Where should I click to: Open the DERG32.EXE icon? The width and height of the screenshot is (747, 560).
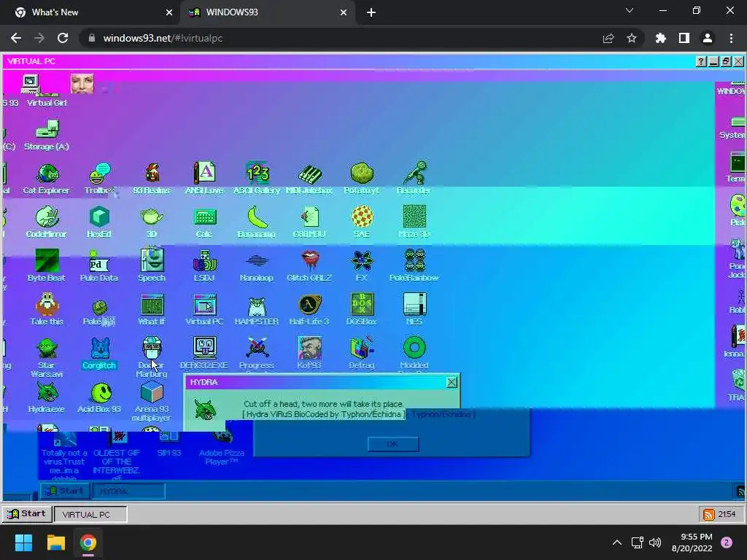[x=204, y=354]
